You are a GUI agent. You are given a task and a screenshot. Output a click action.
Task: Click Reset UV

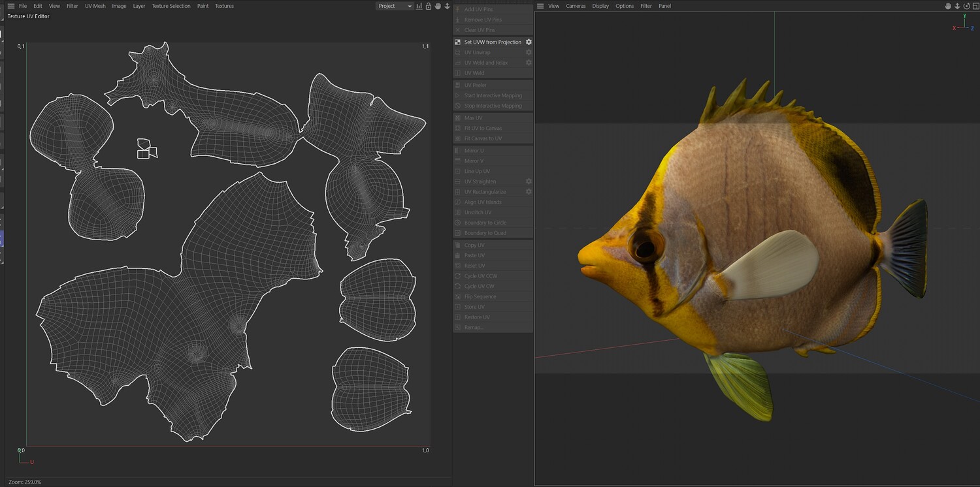pyautogui.click(x=493, y=266)
